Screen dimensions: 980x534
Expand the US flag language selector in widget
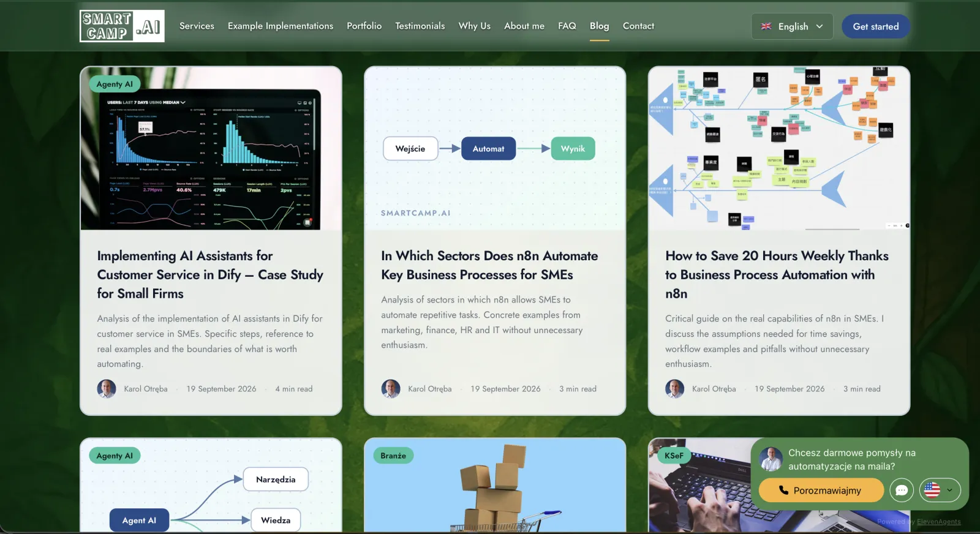(x=940, y=490)
